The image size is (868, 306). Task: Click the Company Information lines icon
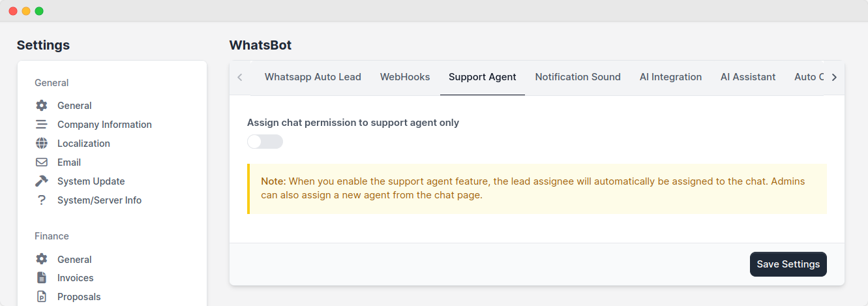[x=42, y=125]
